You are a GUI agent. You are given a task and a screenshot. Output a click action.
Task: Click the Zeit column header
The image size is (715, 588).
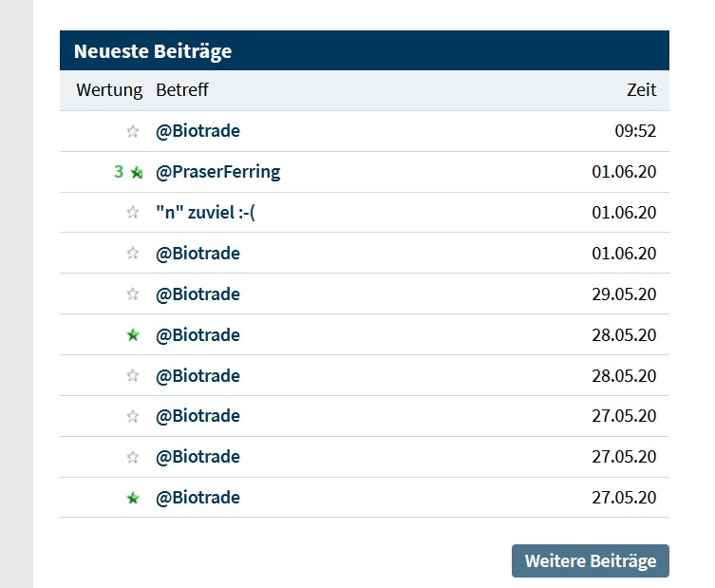[x=641, y=90]
